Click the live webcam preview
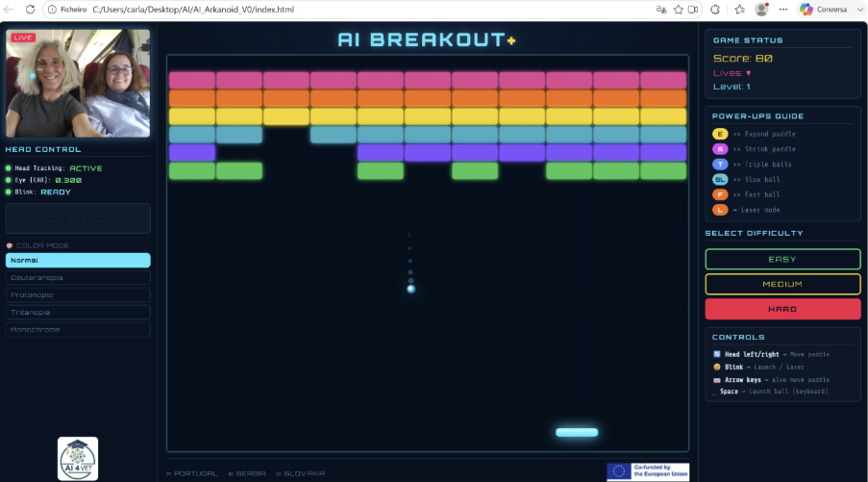The width and height of the screenshot is (868, 482). coord(78,83)
